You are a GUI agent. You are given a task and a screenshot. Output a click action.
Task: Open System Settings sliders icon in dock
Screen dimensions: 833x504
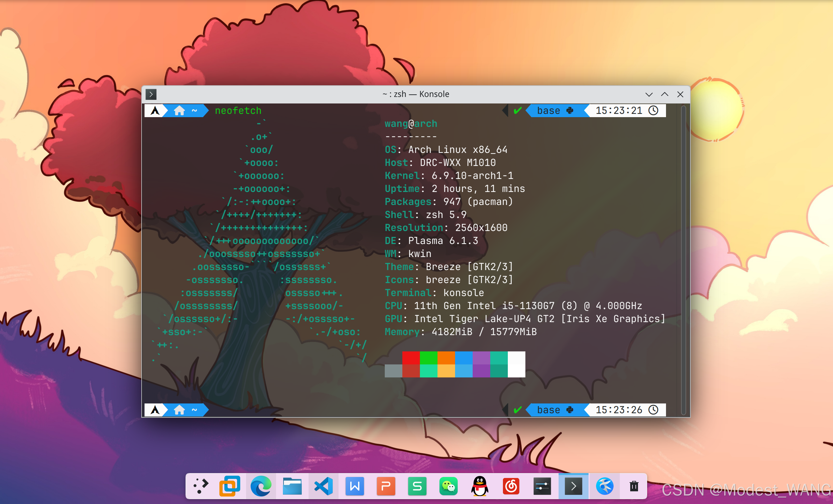542,486
